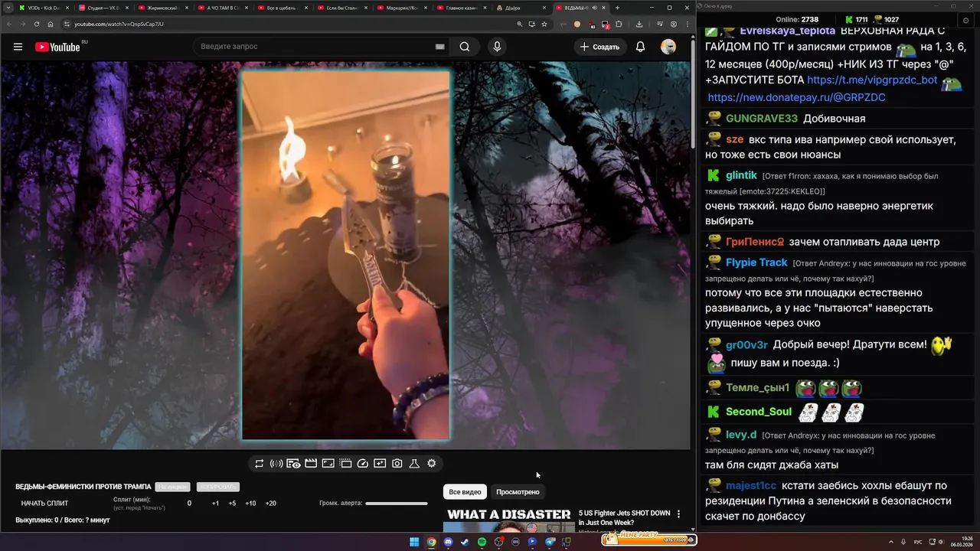Select the Все видео filter chip
This screenshot has width=980, height=551.
coord(465,492)
